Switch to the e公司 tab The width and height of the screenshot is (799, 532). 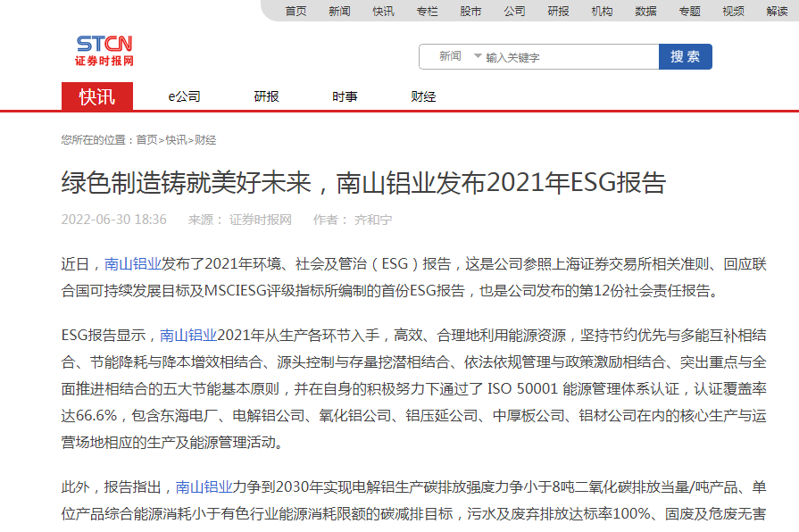coord(184,96)
